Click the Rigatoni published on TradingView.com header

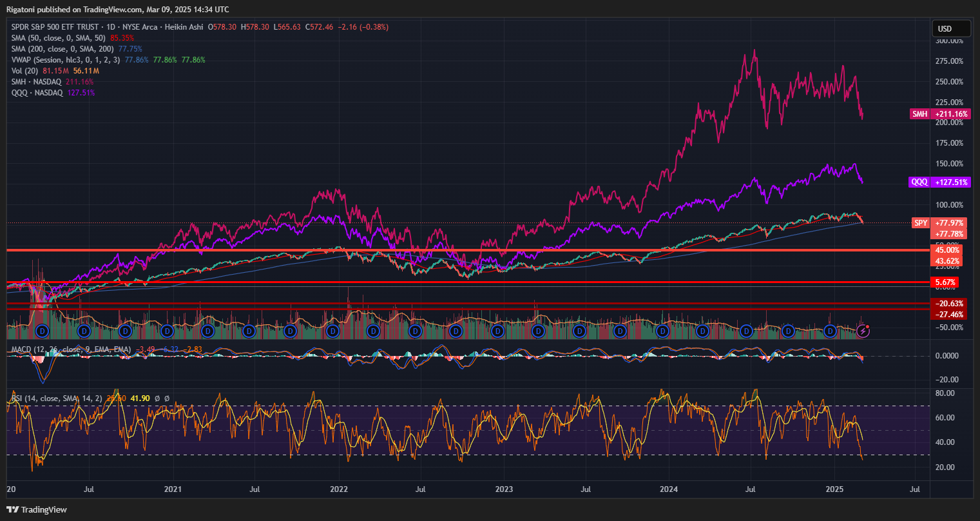[117, 10]
